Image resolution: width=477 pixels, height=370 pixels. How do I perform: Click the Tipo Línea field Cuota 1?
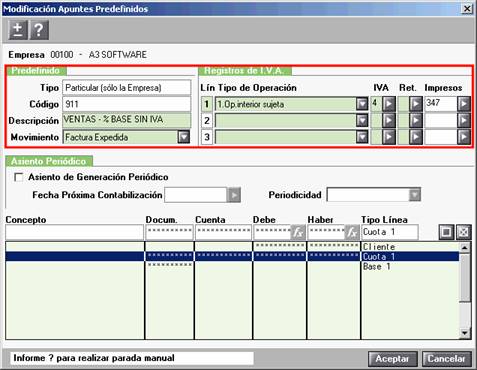coord(390,232)
